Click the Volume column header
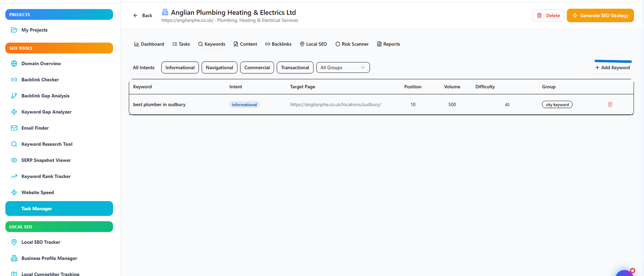Viewport: 644px width, 276px height. (x=452, y=87)
